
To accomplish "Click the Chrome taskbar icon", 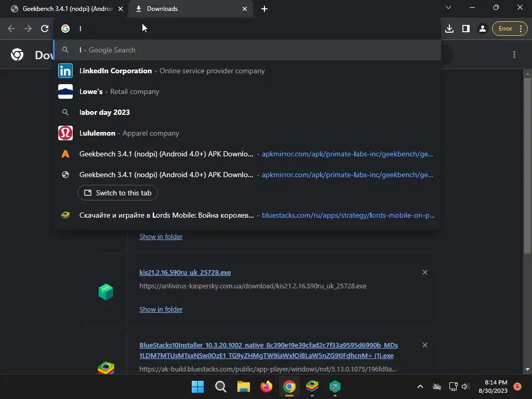I will 289,387.
